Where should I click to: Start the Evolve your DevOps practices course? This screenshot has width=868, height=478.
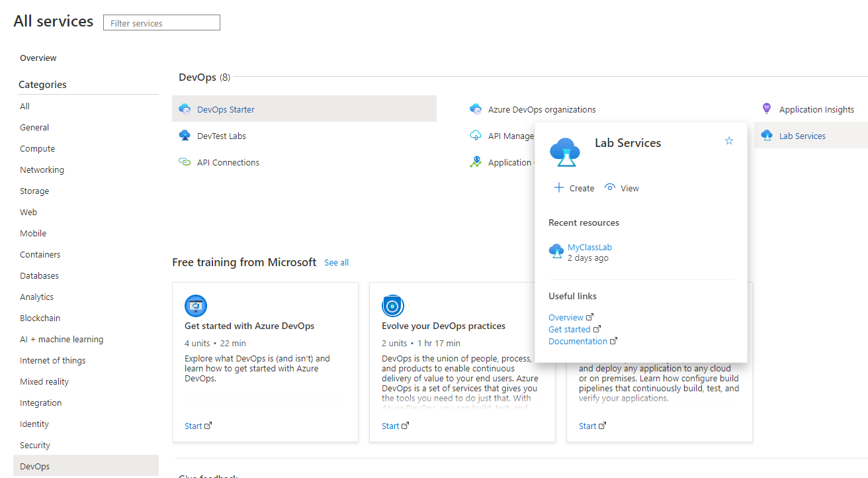tap(391, 425)
